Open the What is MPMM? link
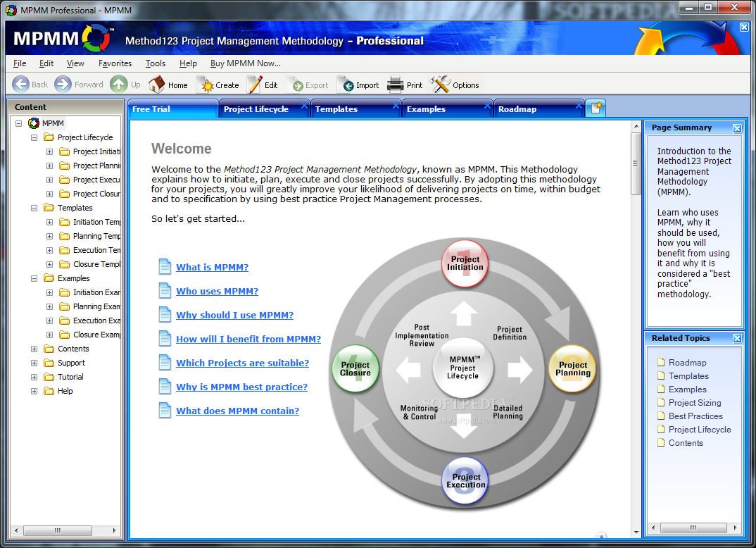This screenshot has height=548, width=756. point(212,267)
